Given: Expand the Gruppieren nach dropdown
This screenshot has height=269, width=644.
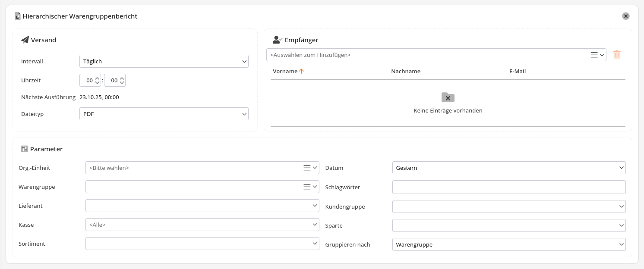Looking at the screenshot, I should (508, 244).
